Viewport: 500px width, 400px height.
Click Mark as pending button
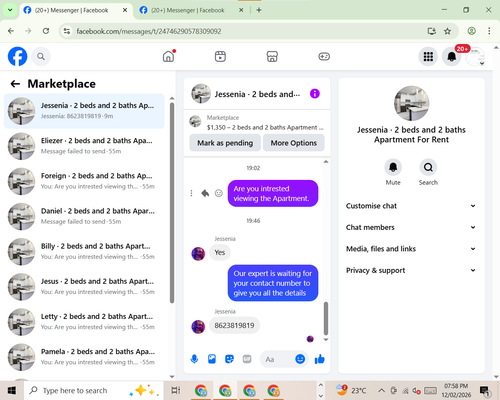pos(225,143)
